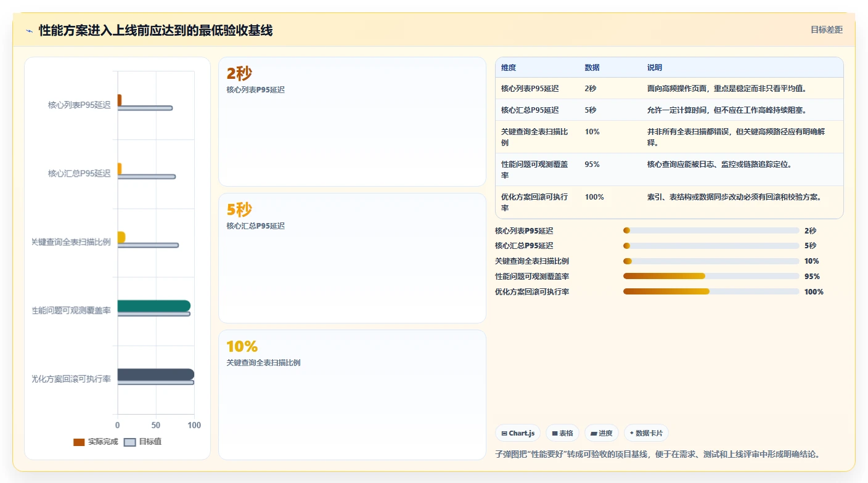Click the 核心列表P95延迟 target value bar
Viewport: 868px width, 483px height.
pos(145,108)
